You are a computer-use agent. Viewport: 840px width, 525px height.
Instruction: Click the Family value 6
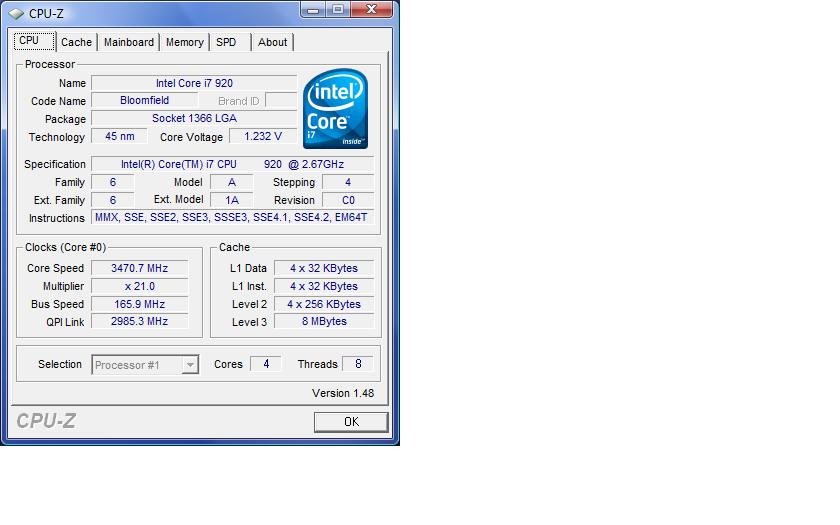[112, 182]
